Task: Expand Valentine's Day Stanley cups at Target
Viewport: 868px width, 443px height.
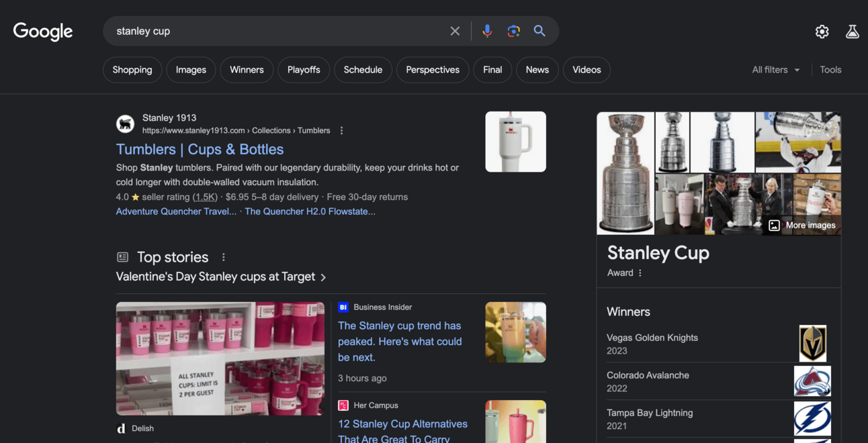Action: coord(221,277)
